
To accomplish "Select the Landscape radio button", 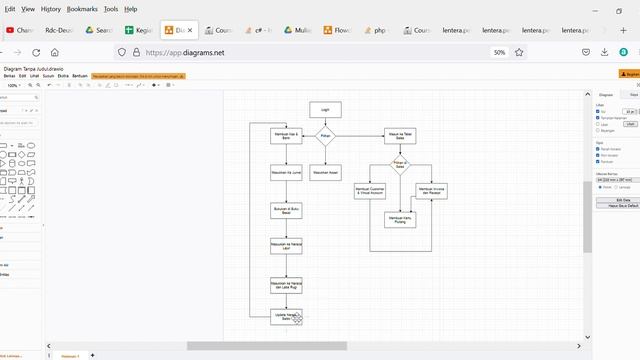I will (616, 187).
